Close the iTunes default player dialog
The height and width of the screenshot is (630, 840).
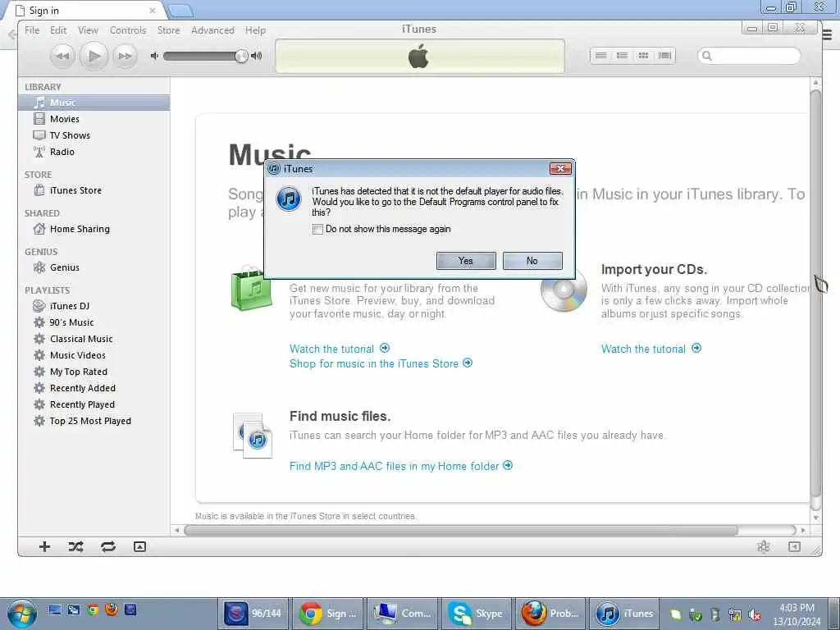coord(560,169)
